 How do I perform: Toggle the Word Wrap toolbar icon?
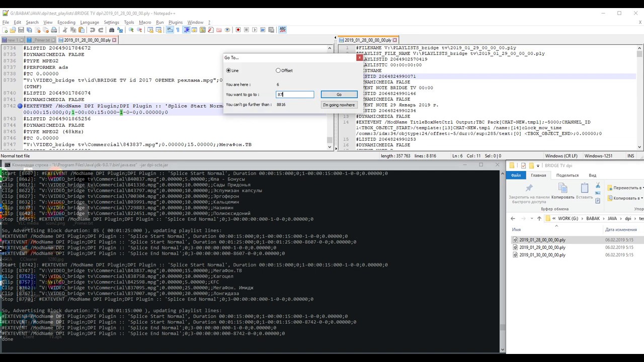[170, 30]
